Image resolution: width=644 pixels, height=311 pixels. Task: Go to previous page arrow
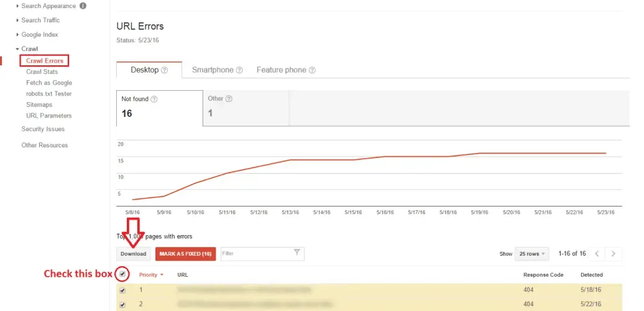click(597, 254)
